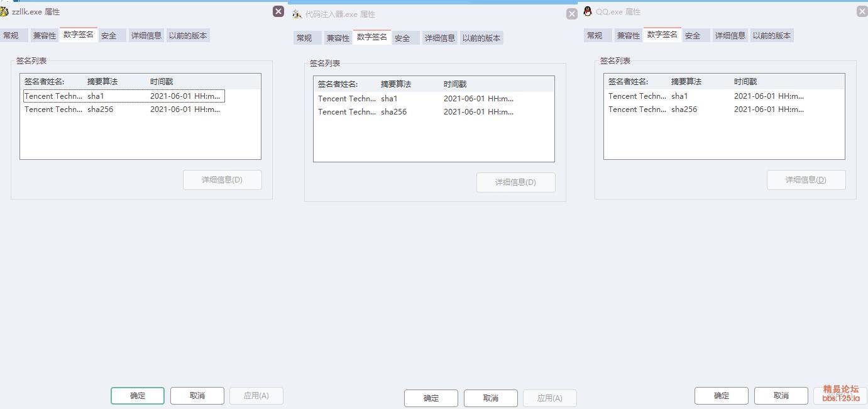This screenshot has width=868, height=409.
Task: Click 详细信息(D) button in zzllk.exe window
Action: [x=222, y=180]
